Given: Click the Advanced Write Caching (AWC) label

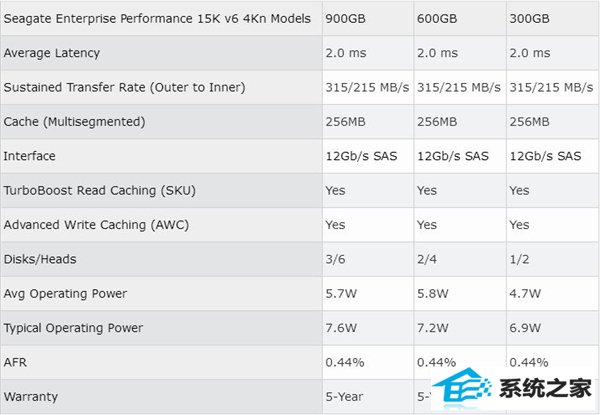Looking at the screenshot, I should point(96,225).
